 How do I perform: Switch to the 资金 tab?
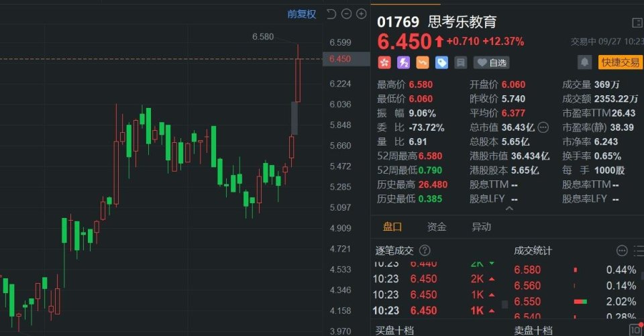click(x=437, y=227)
